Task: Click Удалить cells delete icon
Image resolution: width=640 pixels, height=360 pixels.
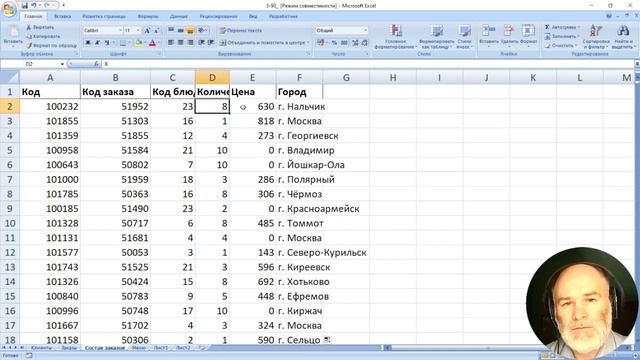Action: 509,35
